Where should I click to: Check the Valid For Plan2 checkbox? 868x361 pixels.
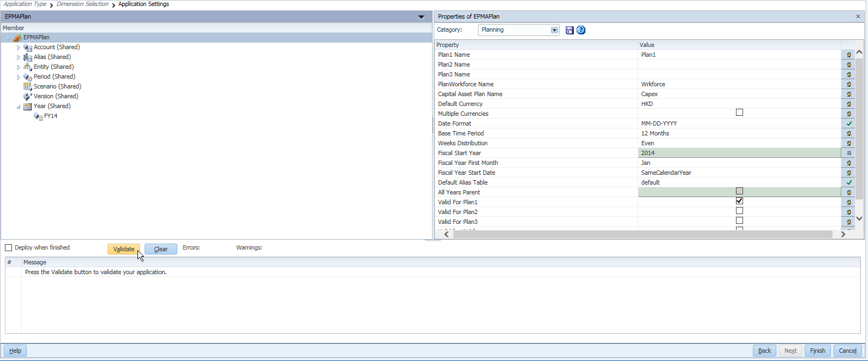point(739,211)
